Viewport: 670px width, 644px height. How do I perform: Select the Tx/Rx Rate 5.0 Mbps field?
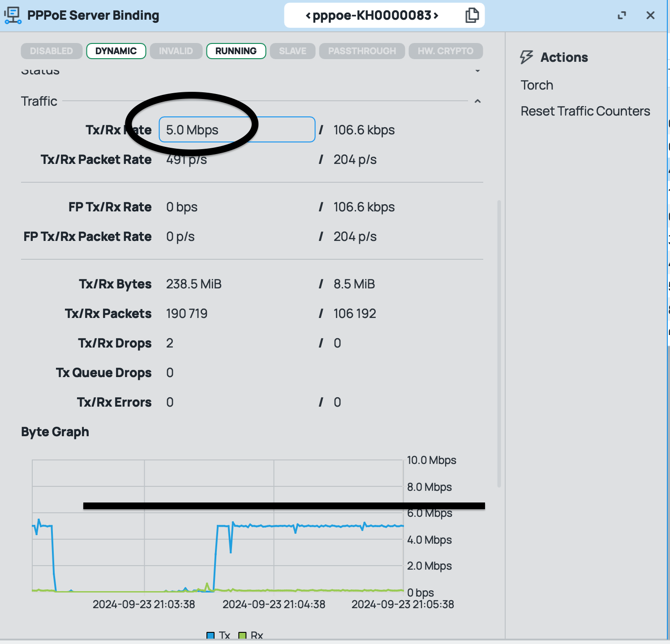[237, 130]
